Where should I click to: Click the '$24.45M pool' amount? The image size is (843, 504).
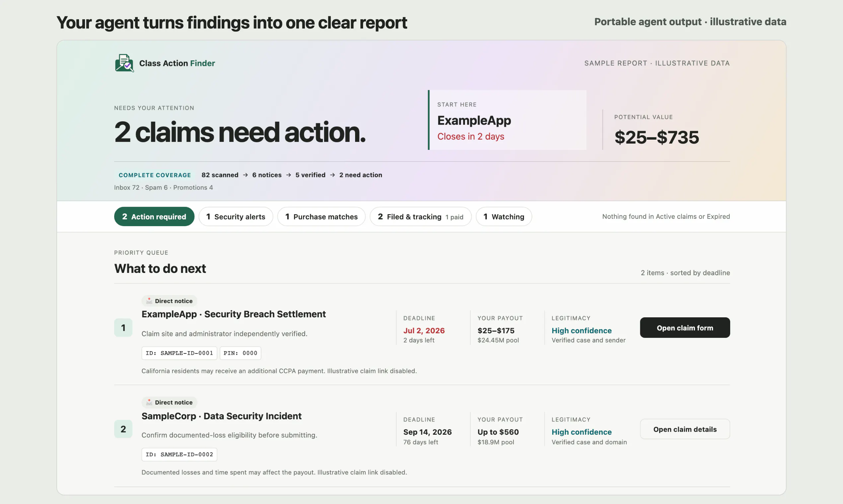(x=498, y=340)
